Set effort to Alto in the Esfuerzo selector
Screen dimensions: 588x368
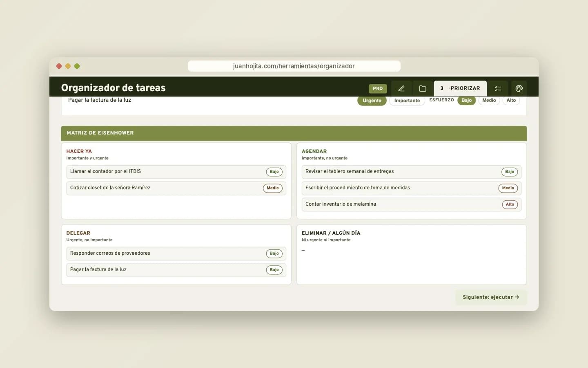tap(511, 100)
